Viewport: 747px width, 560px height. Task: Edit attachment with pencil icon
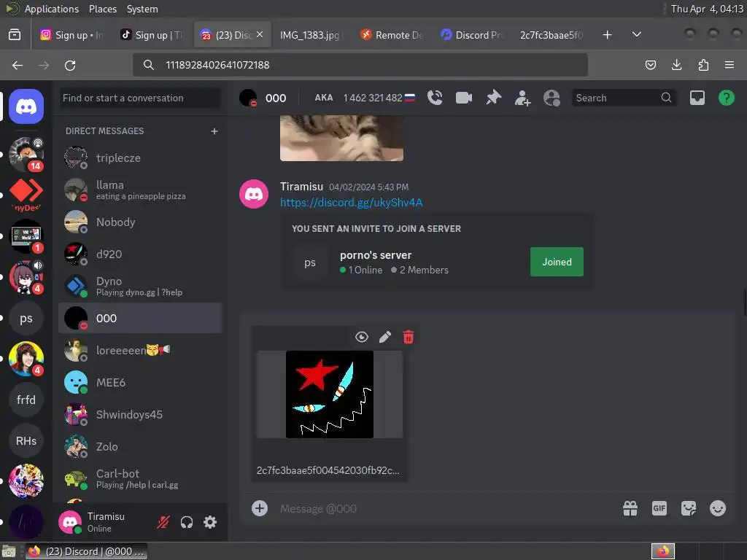click(x=385, y=337)
